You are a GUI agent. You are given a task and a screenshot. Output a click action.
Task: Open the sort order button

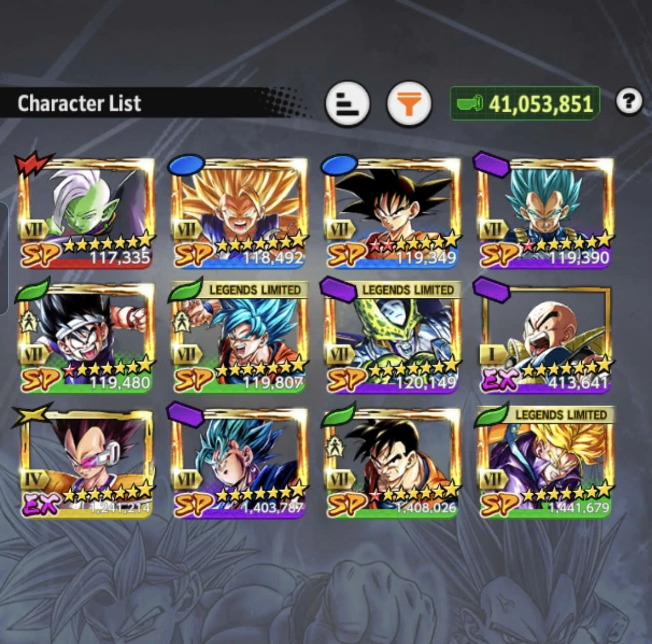pyautogui.click(x=348, y=104)
